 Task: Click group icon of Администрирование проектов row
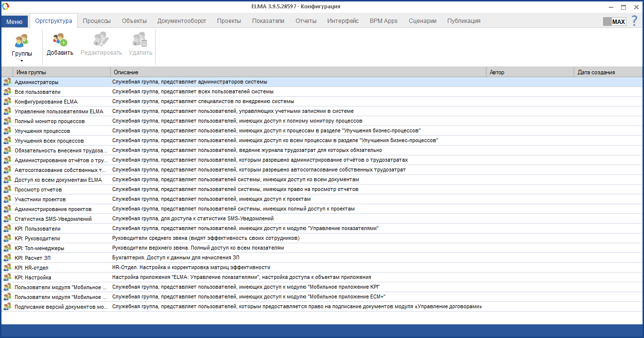[7, 209]
